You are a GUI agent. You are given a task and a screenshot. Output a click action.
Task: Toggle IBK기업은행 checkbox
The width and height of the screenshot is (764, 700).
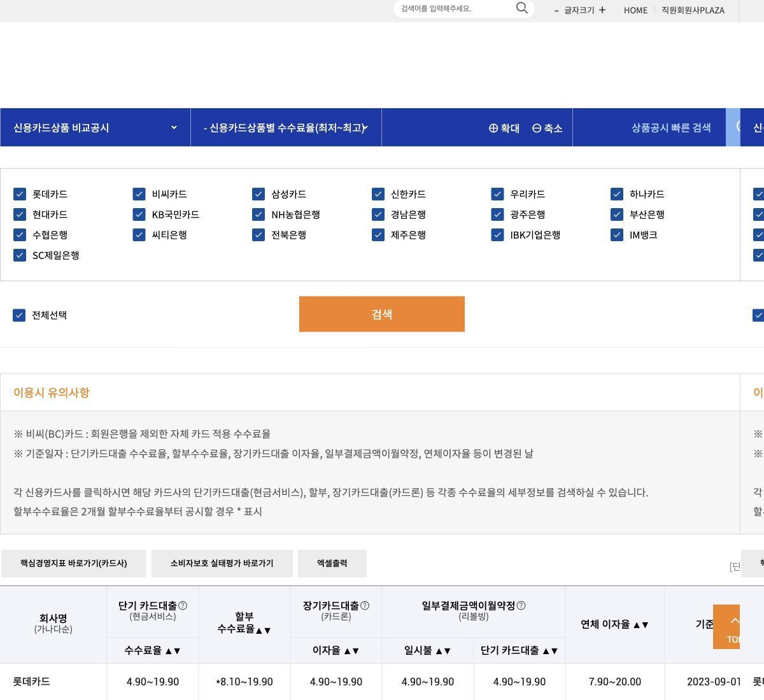point(497,235)
